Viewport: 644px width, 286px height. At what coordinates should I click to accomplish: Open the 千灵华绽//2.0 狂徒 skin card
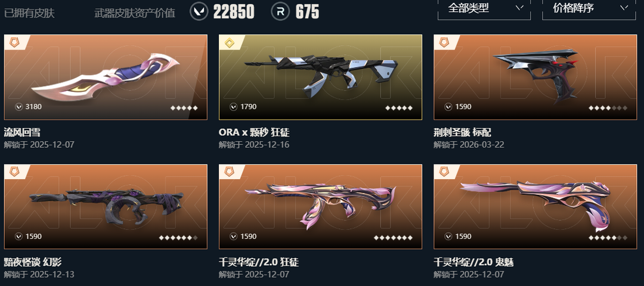pos(320,207)
